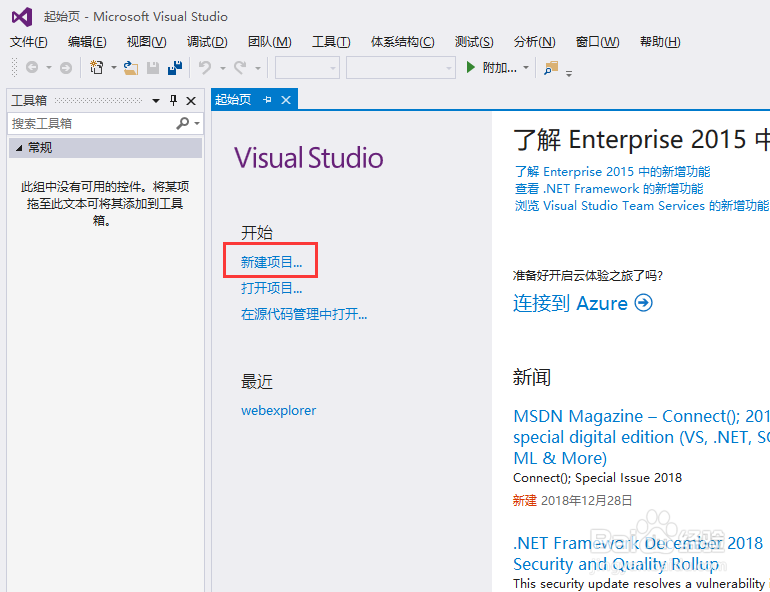The image size is (770, 592).
Task: Open the 编辑(E) menu
Action: pos(87,42)
